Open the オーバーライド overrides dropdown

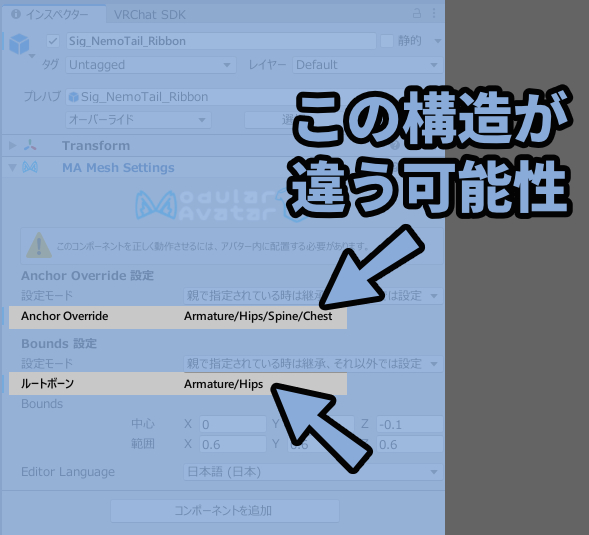[x=138, y=120]
